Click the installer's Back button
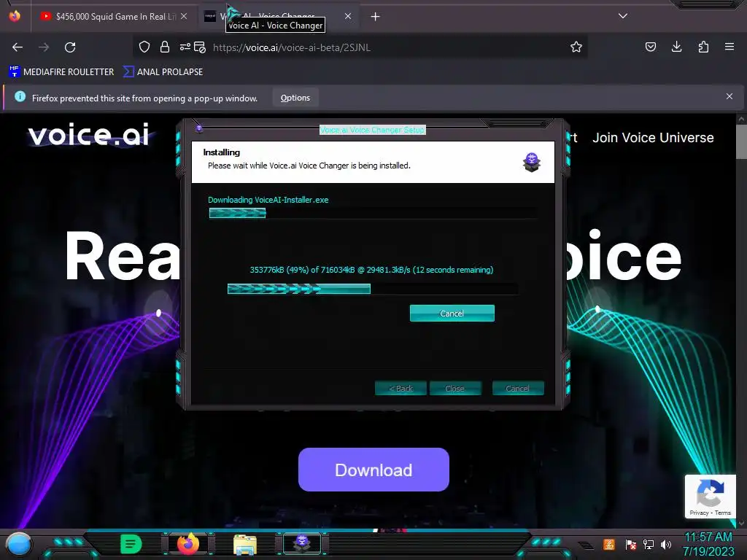This screenshot has width=747, height=560. pos(400,388)
